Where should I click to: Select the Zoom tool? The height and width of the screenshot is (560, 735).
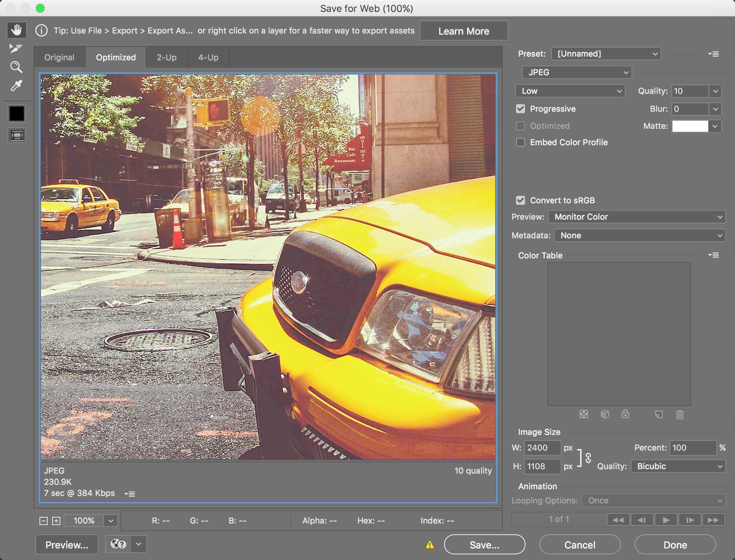coord(16,67)
